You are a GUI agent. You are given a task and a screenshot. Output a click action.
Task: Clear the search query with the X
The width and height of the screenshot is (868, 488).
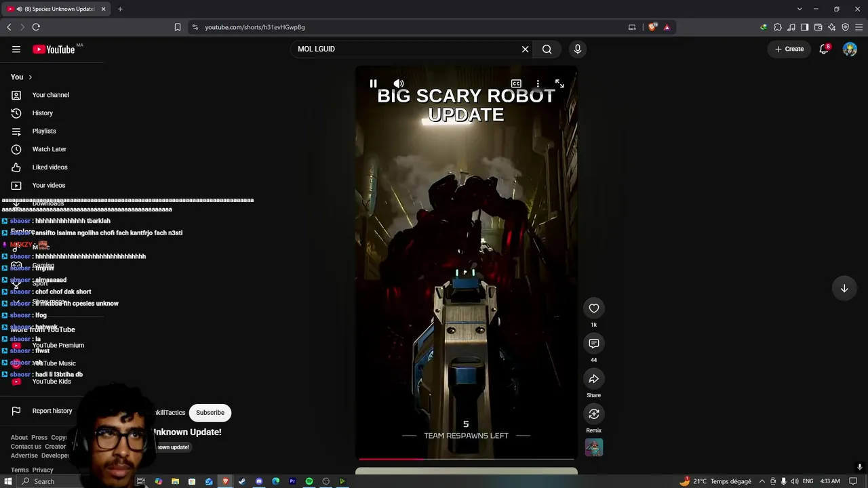point(525,49)
